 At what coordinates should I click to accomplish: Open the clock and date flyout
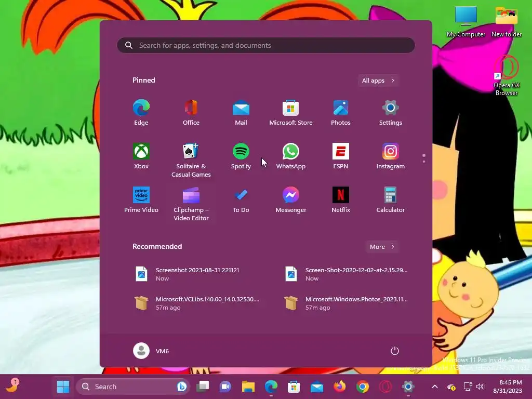tap(508, 387)
